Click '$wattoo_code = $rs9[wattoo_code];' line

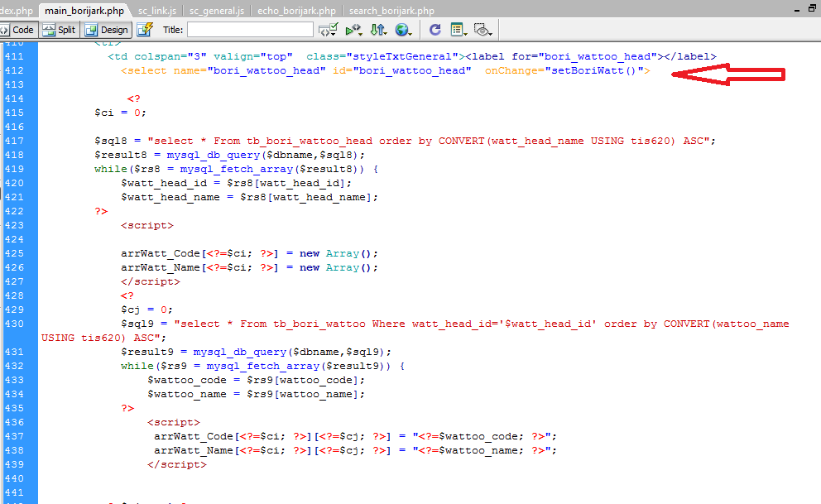[x=256, y=381]
